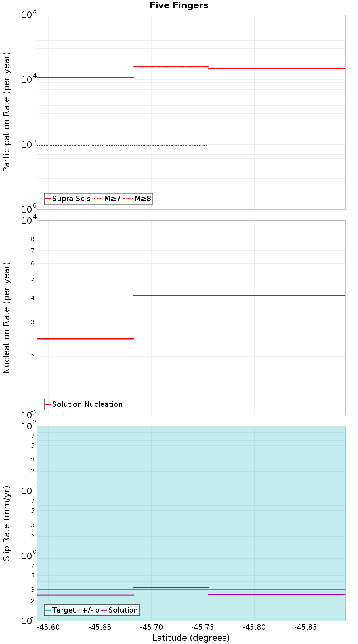358x644 pixels.
Task: Click the Five Fingers chart title
Action: pos(179,5)
